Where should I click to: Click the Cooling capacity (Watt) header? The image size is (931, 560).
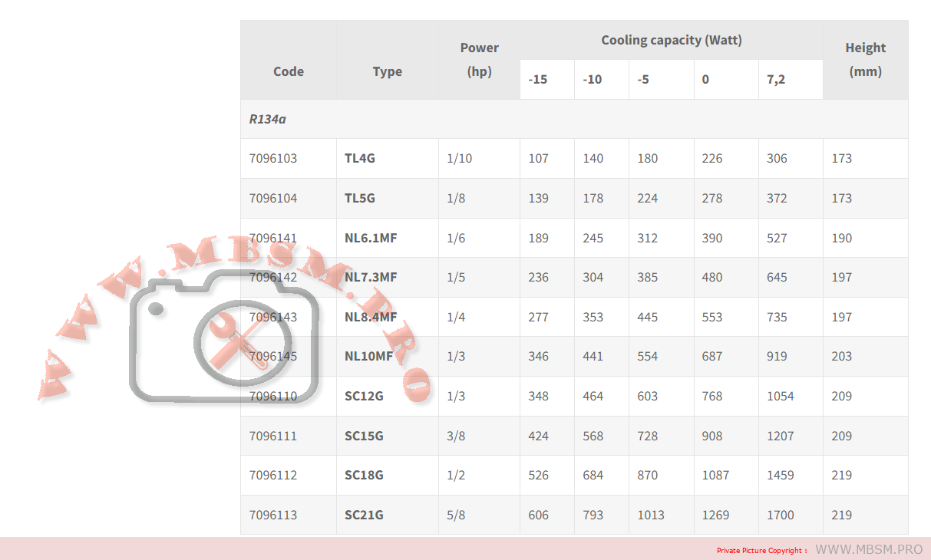pyautogui.click(x=671, y=40)
